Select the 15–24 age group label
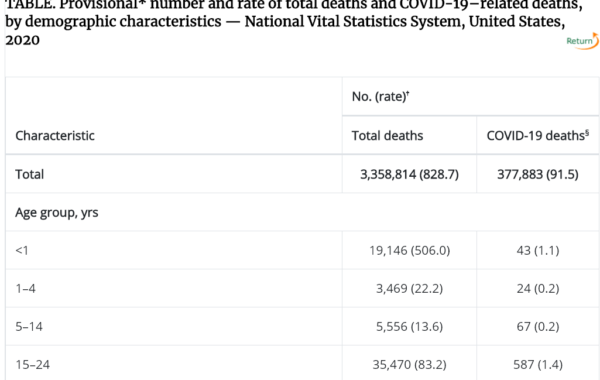600x380 pixels. (x=33, y=364)
